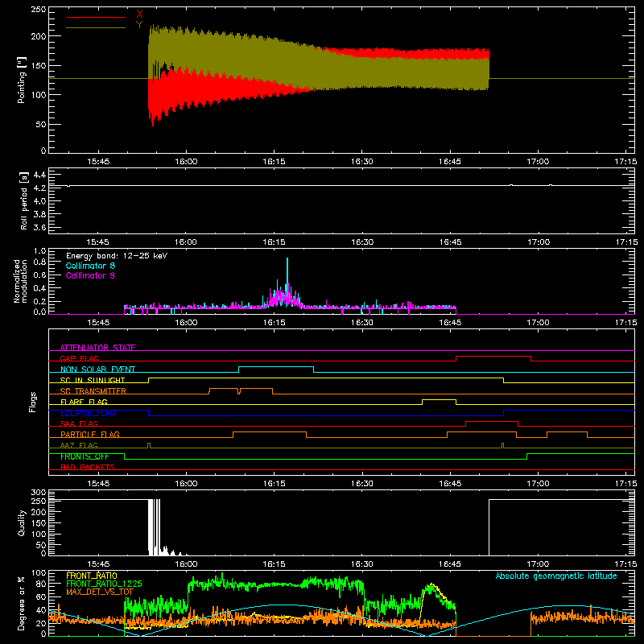Select the 'X' legend label in Pointing plot
Image resolution: width=644 pixels, height=644 pixels.
(x=139, y=14)
